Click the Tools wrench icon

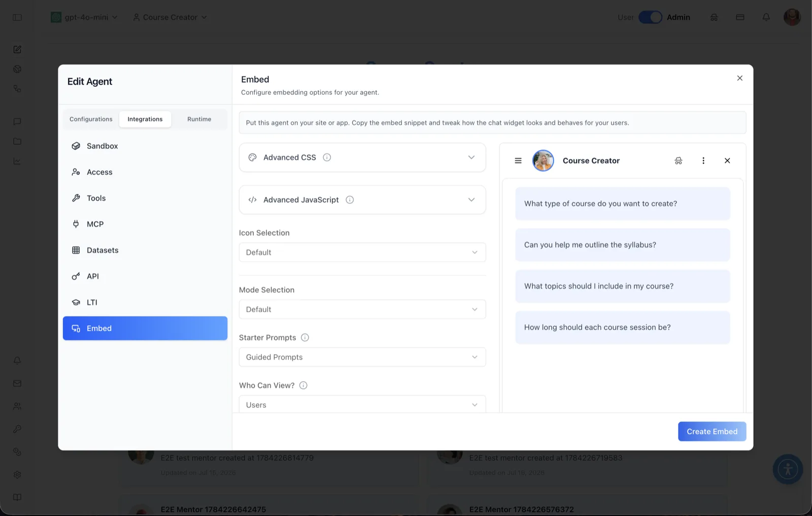point(76,198)
